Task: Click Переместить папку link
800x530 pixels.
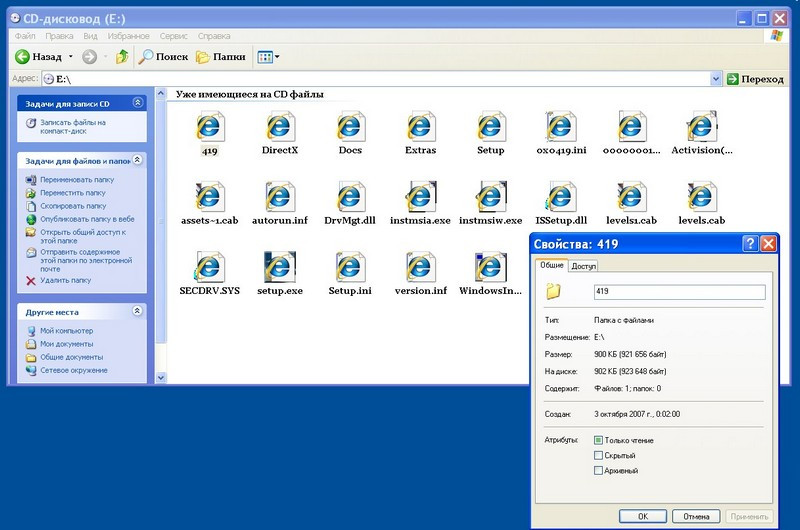Action: click(73, 193)
